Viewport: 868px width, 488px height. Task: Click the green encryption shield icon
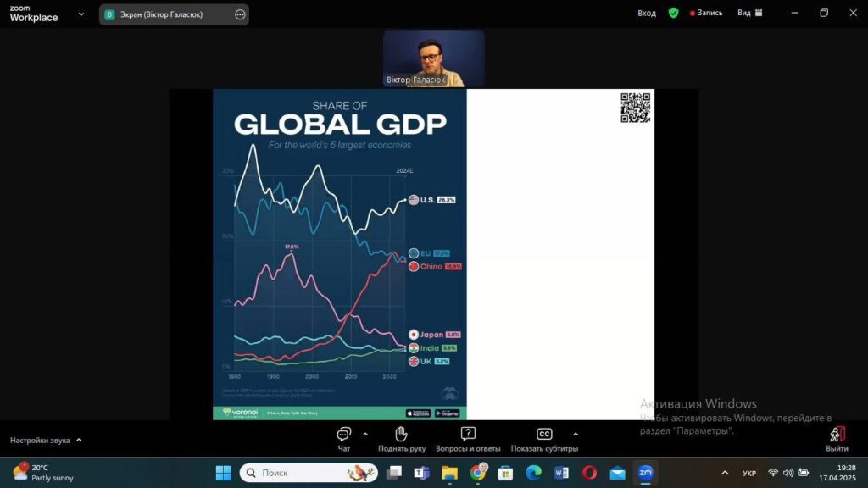click(x=673, y=14)
